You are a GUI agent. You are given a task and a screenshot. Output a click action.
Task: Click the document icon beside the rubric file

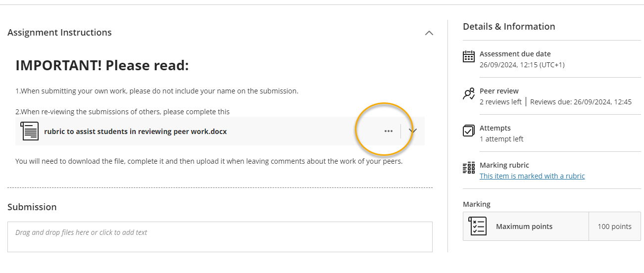(x=30, y=131)
